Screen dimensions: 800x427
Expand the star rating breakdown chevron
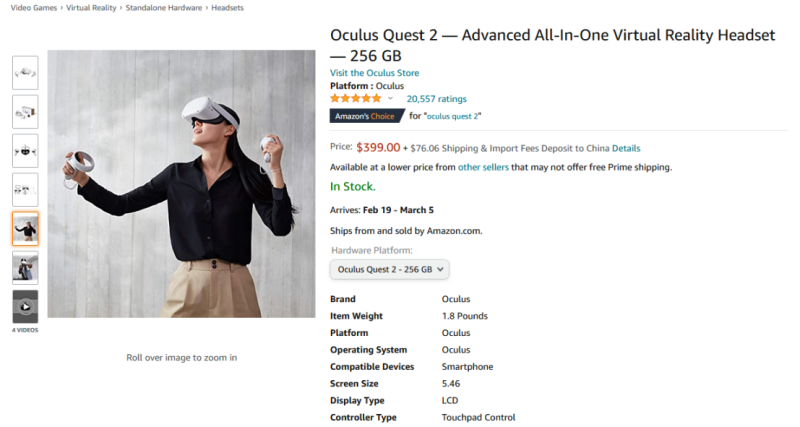[390, 99]
